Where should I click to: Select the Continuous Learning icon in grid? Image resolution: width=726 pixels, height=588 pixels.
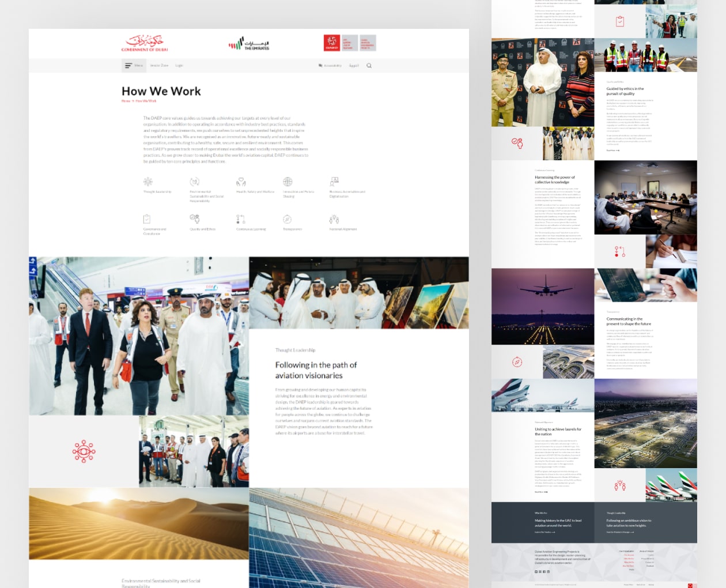[241, 219]
